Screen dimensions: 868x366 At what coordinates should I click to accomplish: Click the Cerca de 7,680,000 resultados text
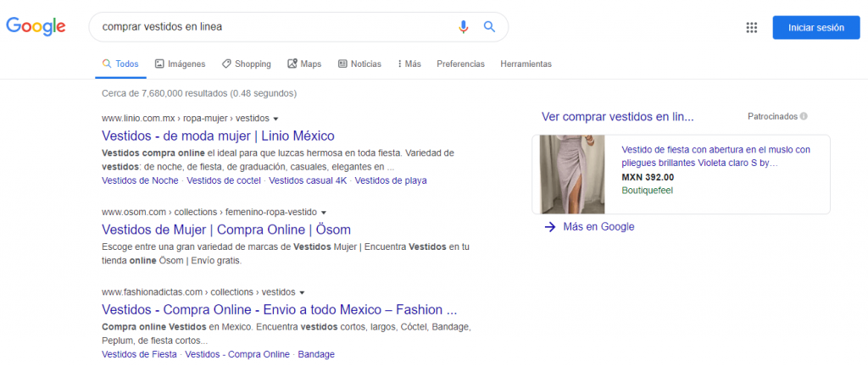(199, 94)
